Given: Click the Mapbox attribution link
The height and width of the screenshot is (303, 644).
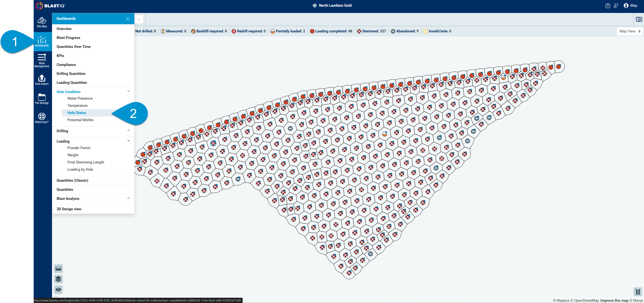Looking at the screenshot, I should tap(561, 300).
